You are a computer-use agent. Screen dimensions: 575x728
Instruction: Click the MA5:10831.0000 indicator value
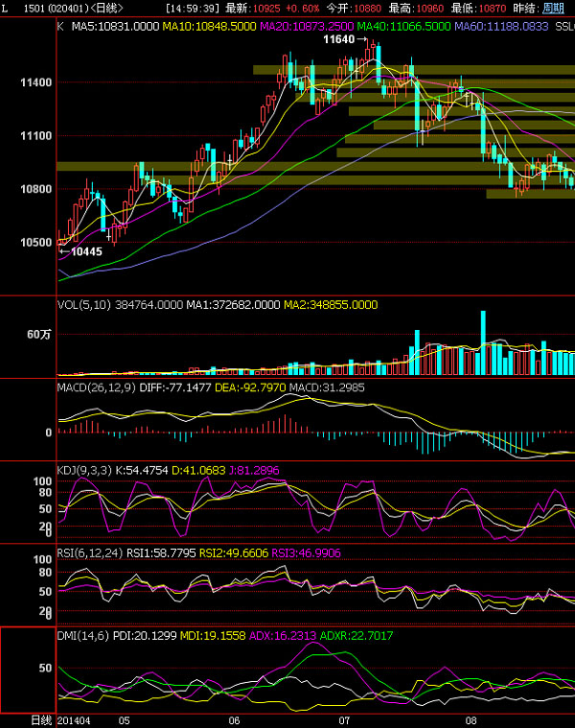[x=115, y=27]
